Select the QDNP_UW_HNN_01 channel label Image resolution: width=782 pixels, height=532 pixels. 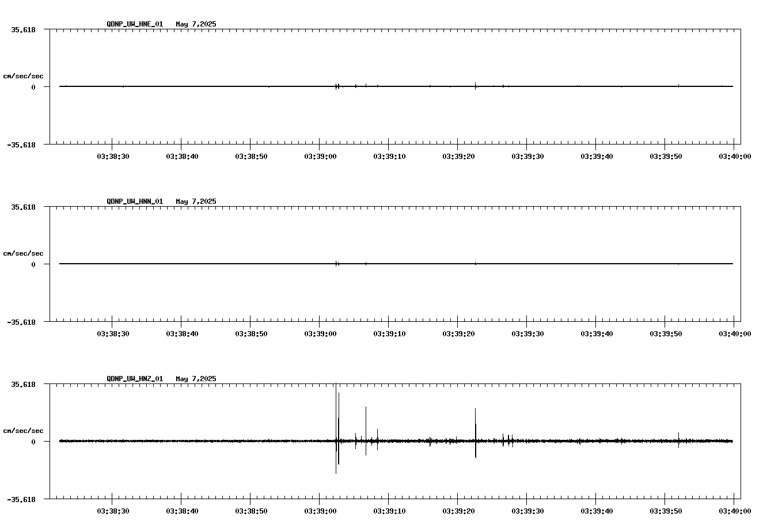click(134, 202)
